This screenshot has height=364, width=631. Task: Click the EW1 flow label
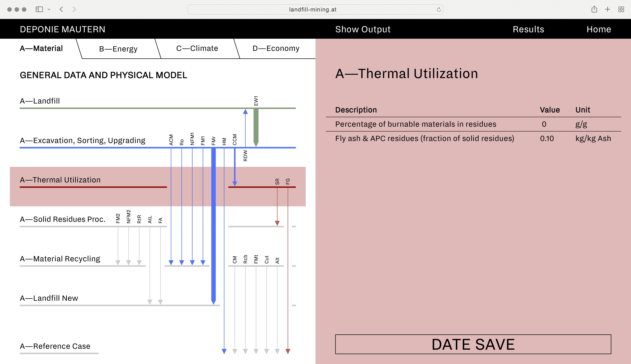point(256,101)
